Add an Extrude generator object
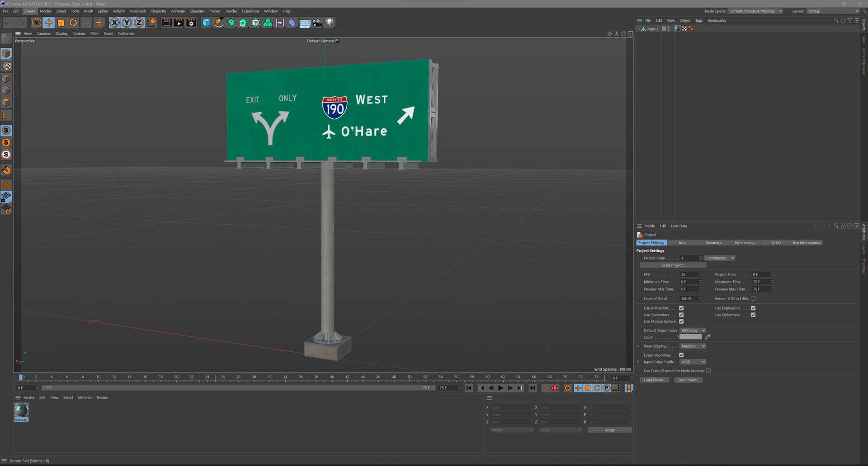The image size is (868, 466). 243,23
